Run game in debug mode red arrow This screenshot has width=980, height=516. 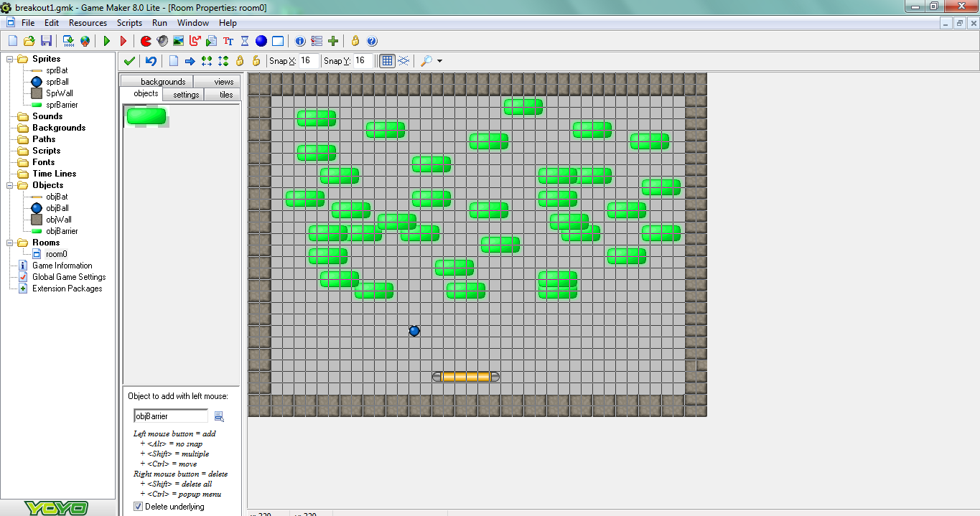click(123, 41)
